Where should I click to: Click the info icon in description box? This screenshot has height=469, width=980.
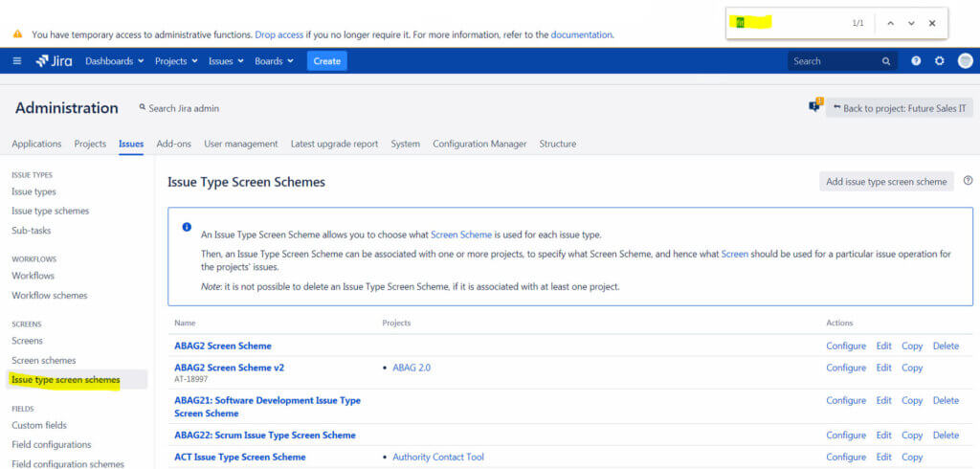[x=187, y=227]
